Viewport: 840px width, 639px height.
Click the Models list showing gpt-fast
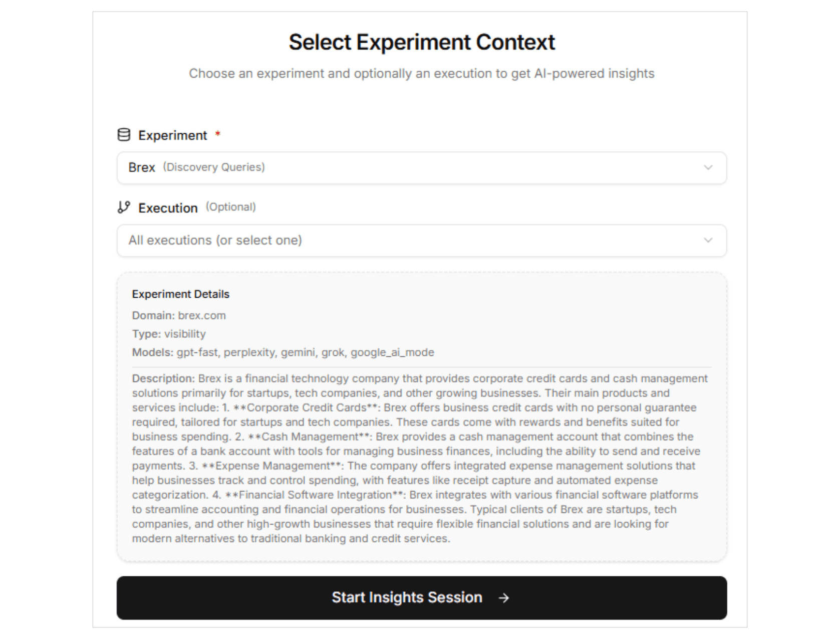[283, 352]
